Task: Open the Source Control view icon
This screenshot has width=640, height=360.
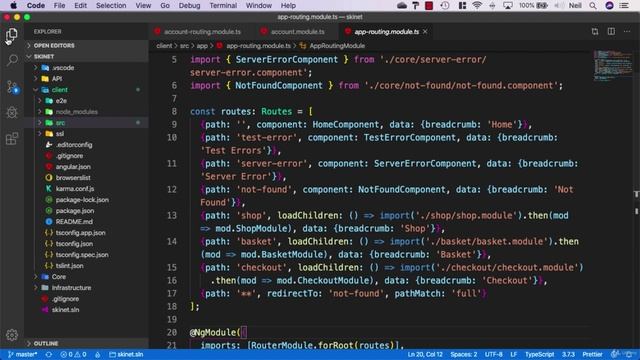Action: tap(12, 87)
